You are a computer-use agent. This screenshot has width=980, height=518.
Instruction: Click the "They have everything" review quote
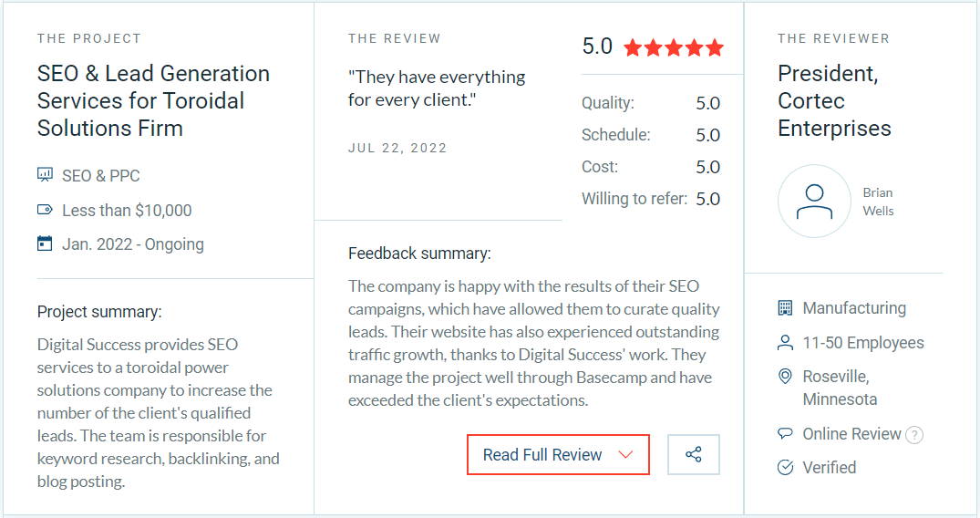[437, 88]
